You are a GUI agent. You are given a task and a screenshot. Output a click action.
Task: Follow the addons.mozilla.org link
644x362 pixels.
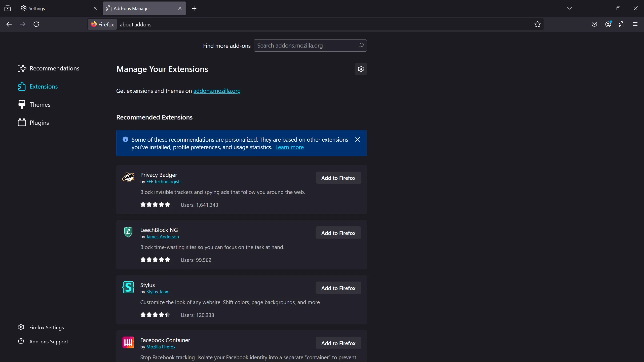tap(217, 91)
